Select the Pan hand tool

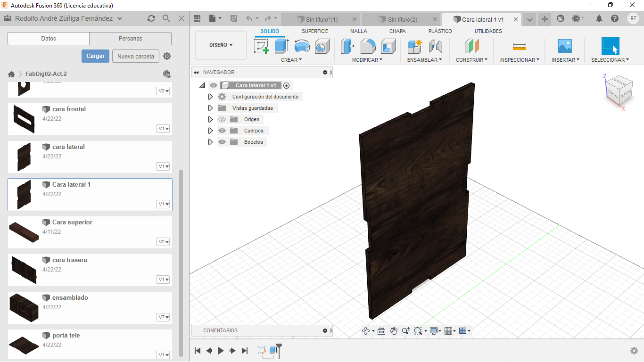[x=394, y=331]
